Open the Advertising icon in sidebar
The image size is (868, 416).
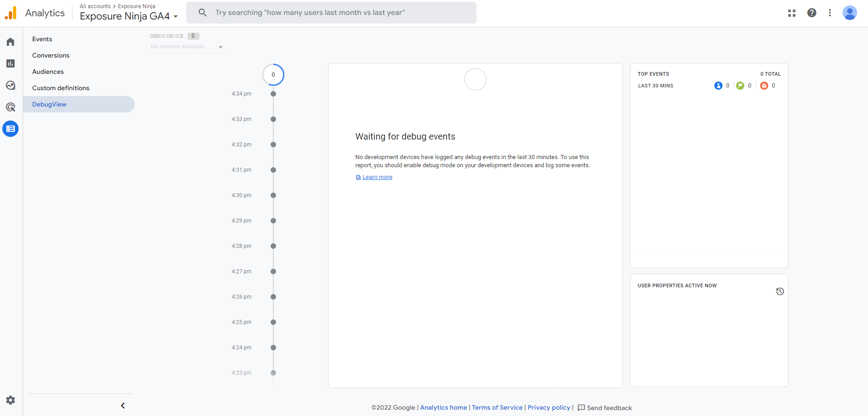(x=10, y=107)
